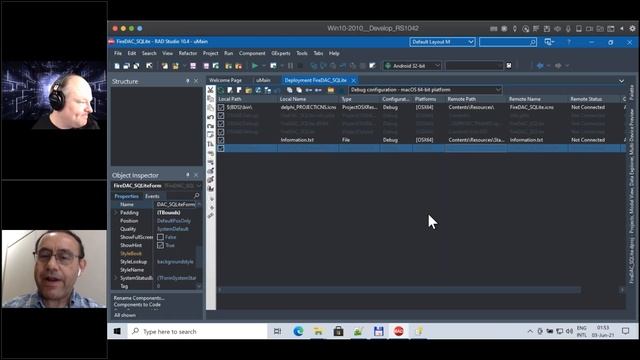This screenshot has height=360, width=640.
Task: Expand the Padding property
Action: pyautogui.click(x=116, y=213)
